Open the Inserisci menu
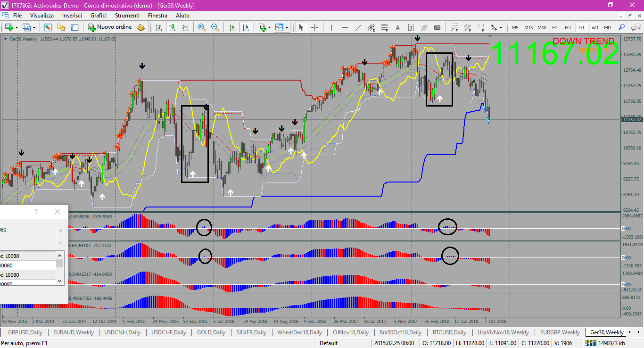The image size is (644, 348). coord(72,16)
